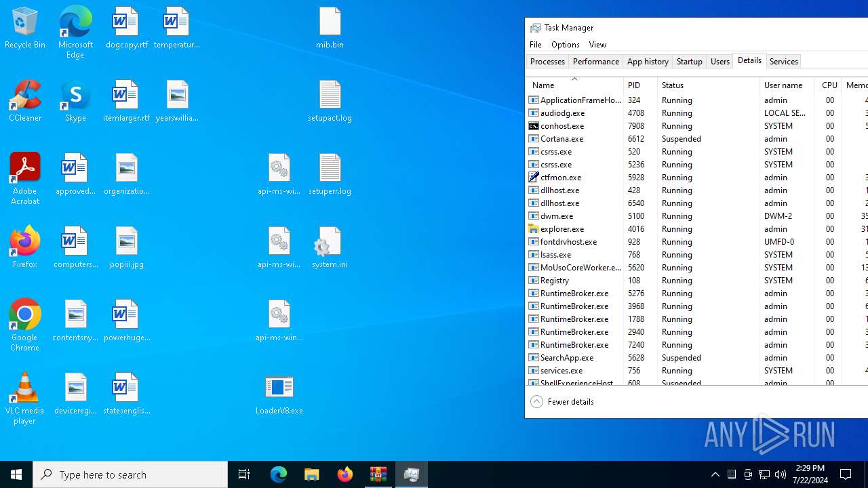Open Google Chrome desktop shortcut
The image size is (868, 488).
[x=25, y=325]
